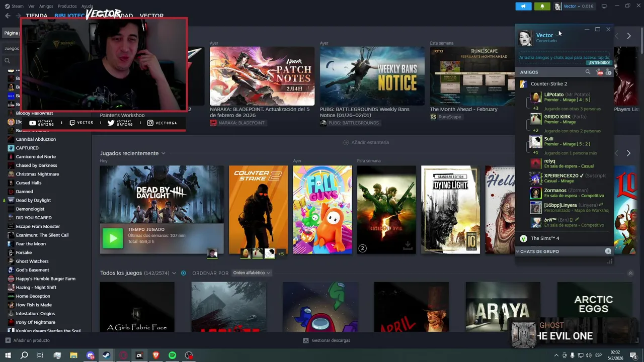This screenshot has height=362, width=644.
Task: Open the NARAKA Patch Notes news thumbnail
Action: (x=262, y=76)
